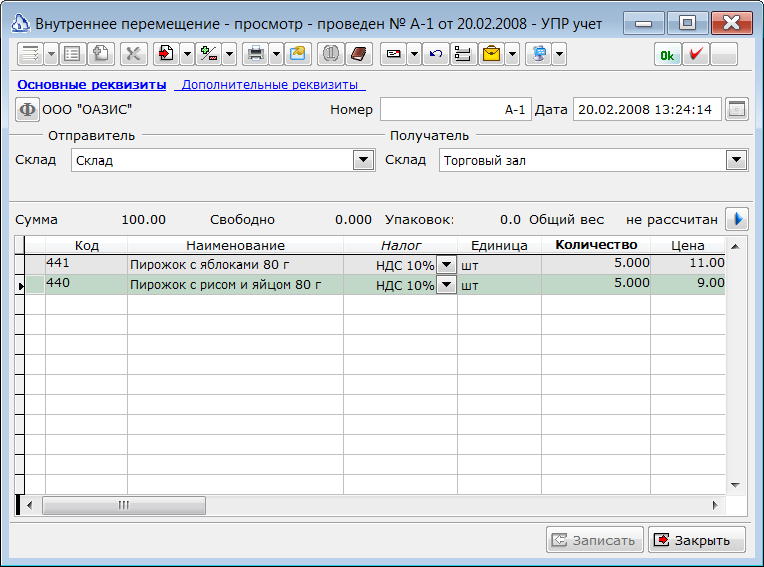Open the printer options dropdown arrow
The width and height of the screenshot is (764, 567).
pyautogui.click(x=276, y=54)
